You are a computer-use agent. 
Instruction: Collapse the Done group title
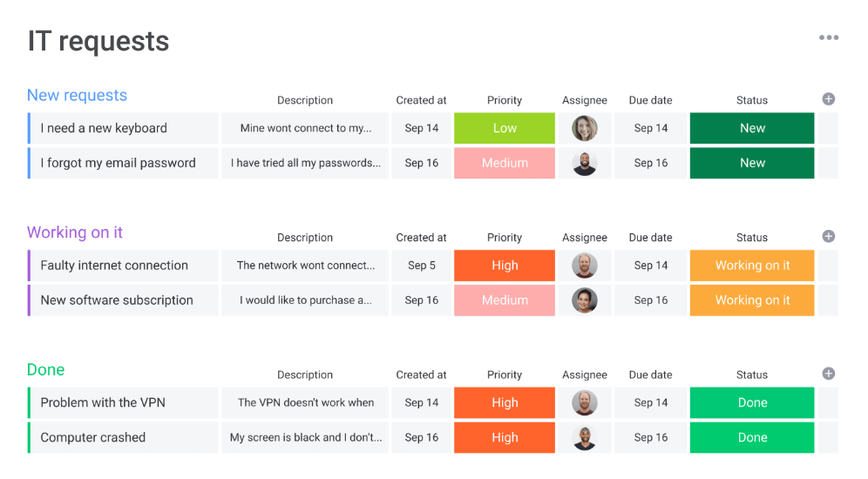(x=45, y=370)
